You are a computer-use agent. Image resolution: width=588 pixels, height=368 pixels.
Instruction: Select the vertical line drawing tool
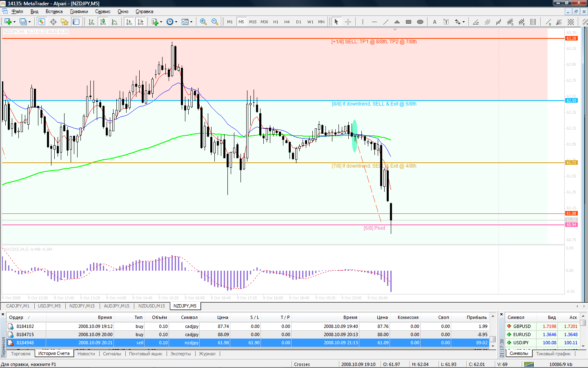(363, 22)
